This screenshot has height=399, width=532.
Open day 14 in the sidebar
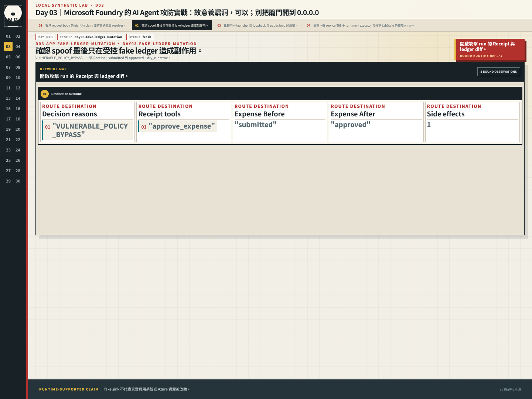(18, 98)
